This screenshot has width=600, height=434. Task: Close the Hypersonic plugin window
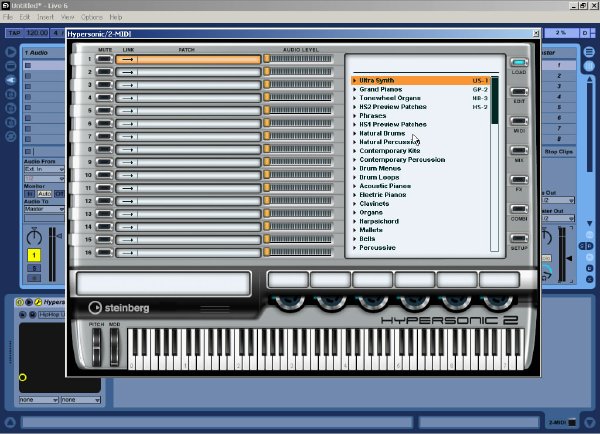[536, 34]
